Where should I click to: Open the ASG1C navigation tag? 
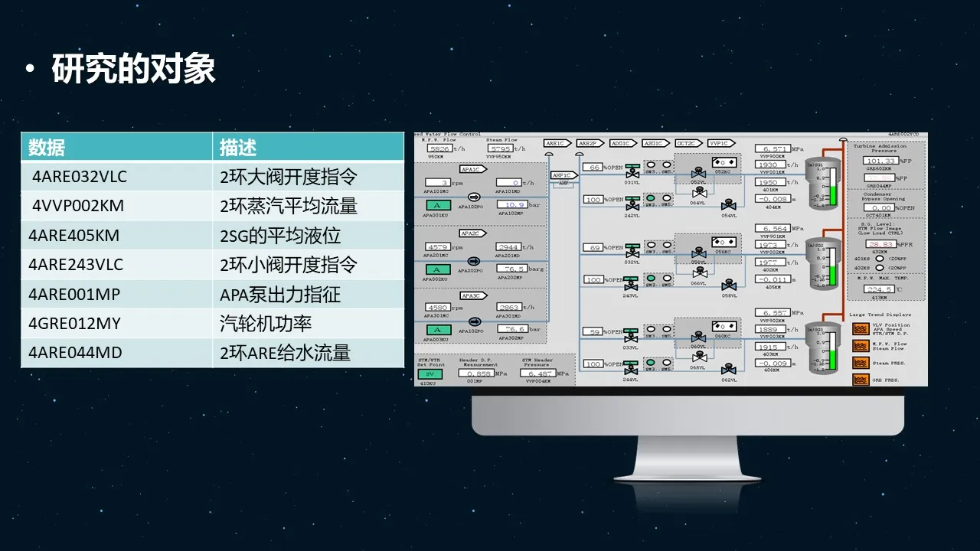pyautogui.click(x=655, y=143)
